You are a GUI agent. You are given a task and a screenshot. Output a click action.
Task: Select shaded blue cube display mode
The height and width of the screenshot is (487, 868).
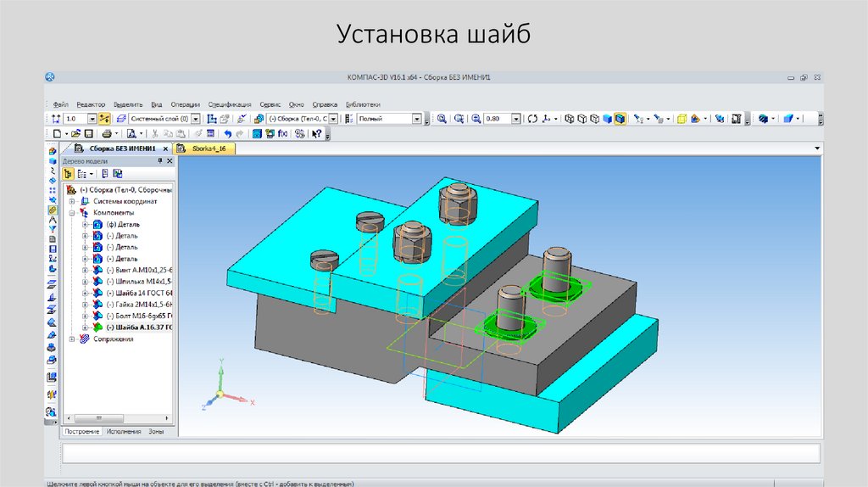pos(607,119)
